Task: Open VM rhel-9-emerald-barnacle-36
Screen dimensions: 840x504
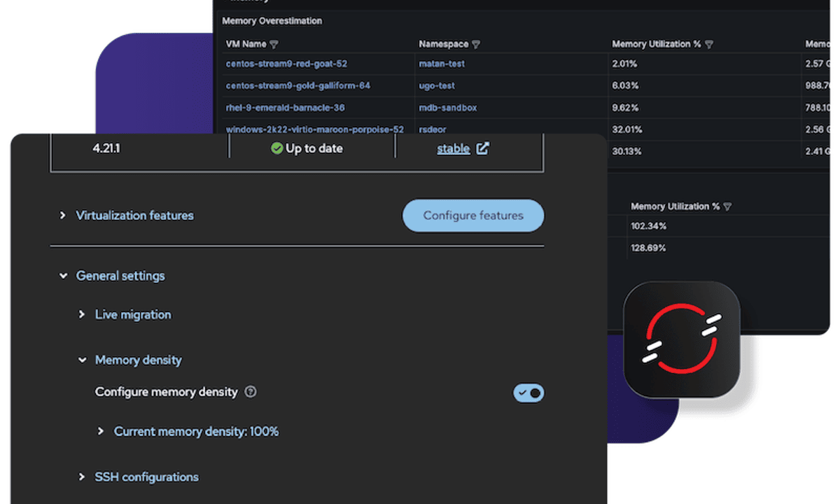Action: pyautogui.click(x=285, y=108)
